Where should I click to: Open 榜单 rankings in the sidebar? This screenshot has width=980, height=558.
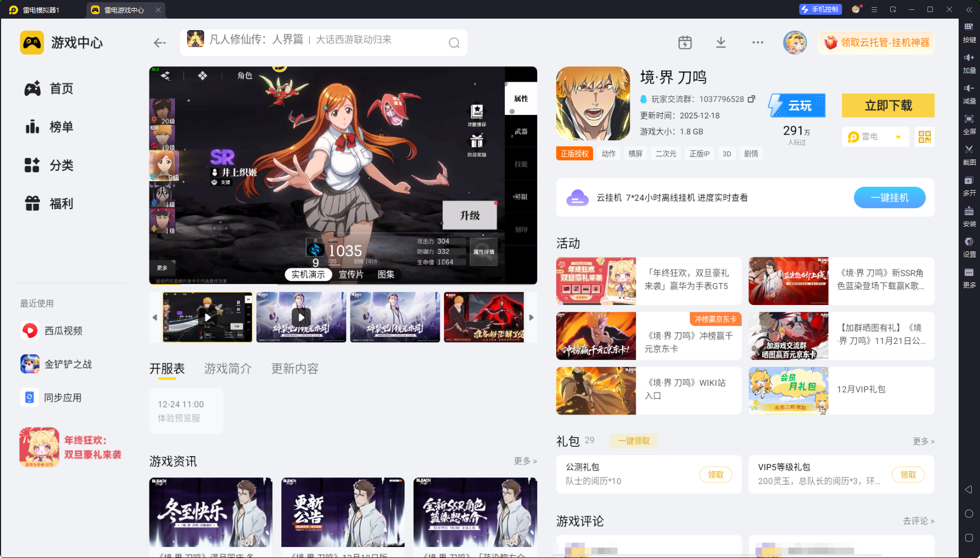[x=49, y=127]
